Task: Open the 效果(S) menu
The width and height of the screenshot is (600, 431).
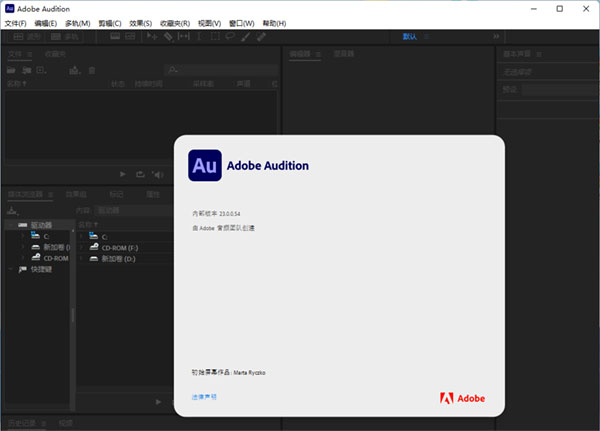Action: (140, 22)
